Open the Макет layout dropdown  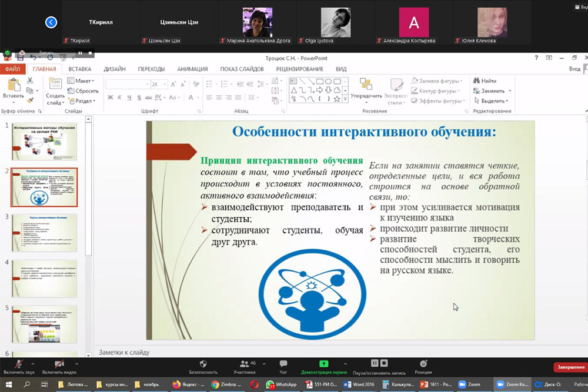point(83,81)
